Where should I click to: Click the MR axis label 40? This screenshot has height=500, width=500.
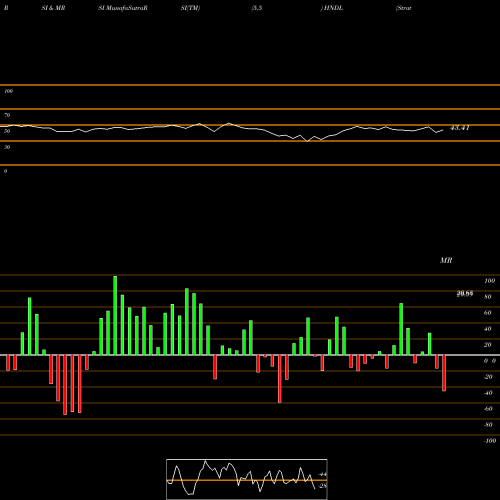(488, 329)
